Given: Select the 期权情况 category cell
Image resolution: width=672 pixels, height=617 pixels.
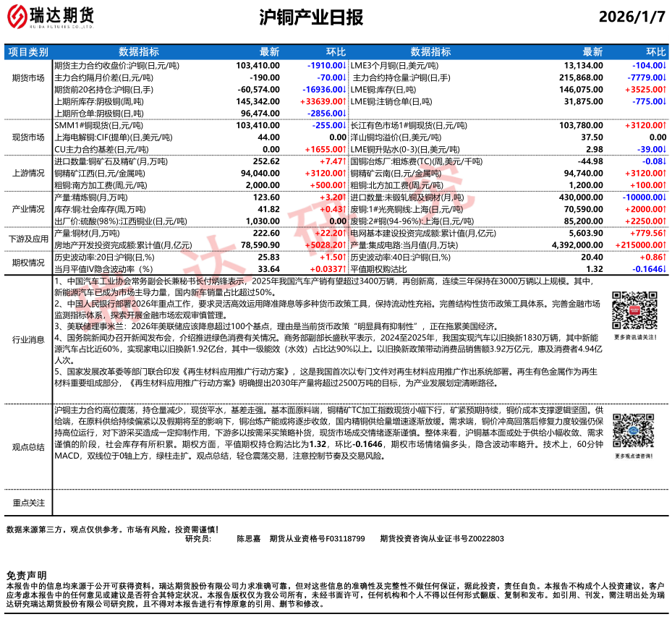Looking at the screenshot, I should [28, 263].
